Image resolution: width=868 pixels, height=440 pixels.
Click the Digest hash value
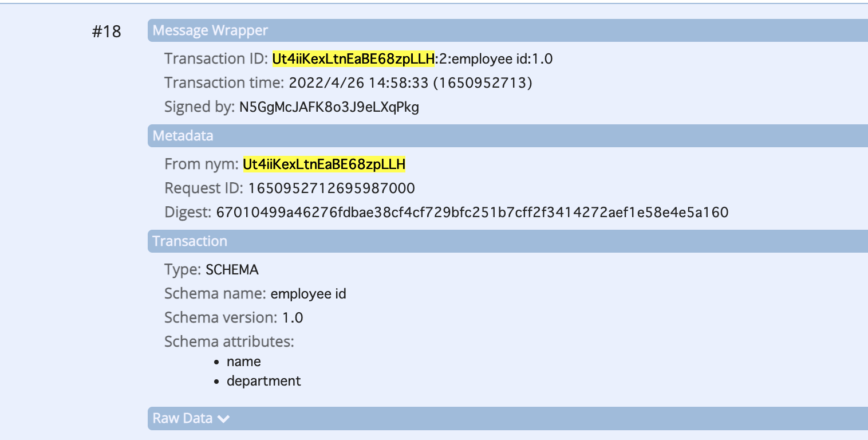[x=472, y=213]
